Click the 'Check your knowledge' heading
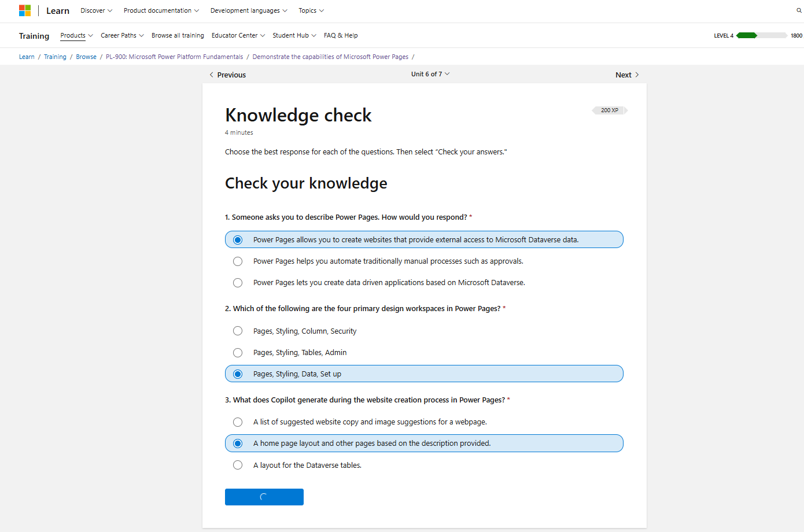 [306, 183]
